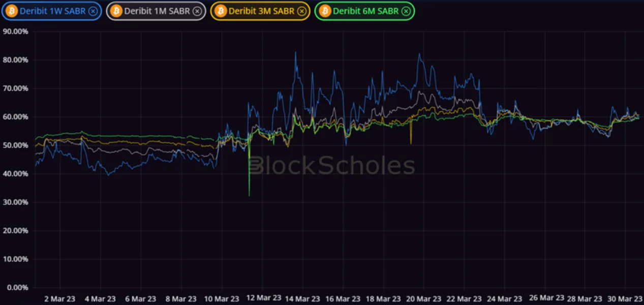
Task: Click the 28 Mar 23 date label
Action: click(585, 298)
